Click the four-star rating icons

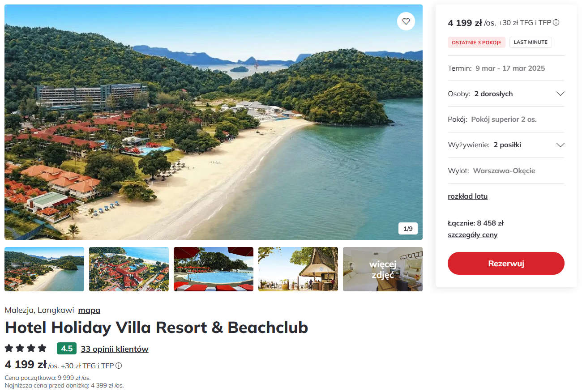click(26, 348)
